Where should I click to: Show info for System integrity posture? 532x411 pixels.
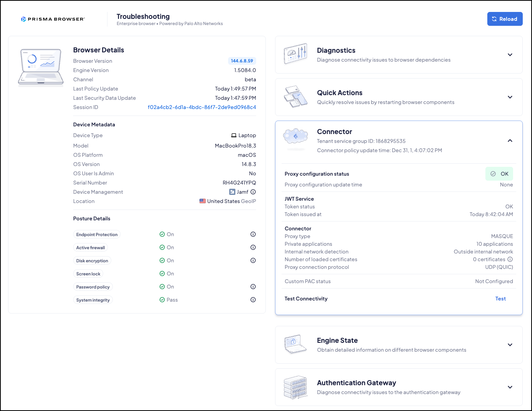click(253, 300)
